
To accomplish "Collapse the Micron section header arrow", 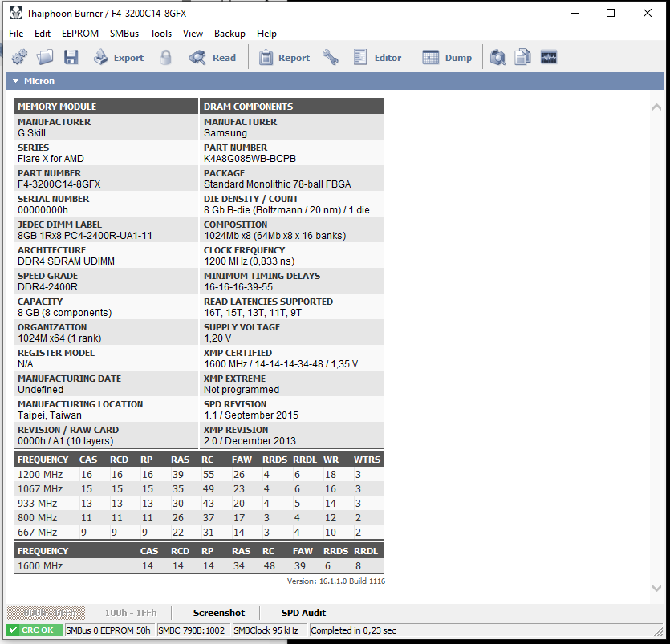I will (x=16, y=81).
